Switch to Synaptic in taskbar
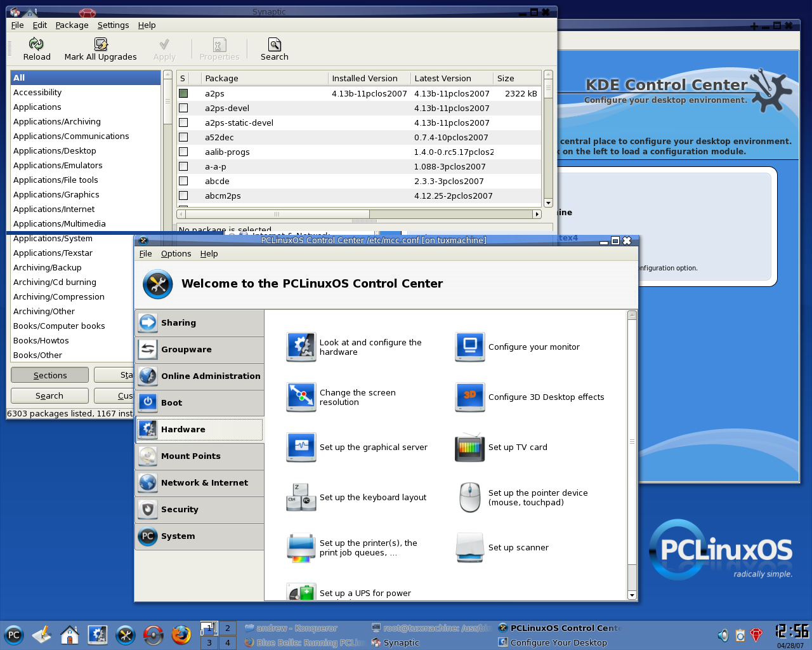 [430, 642]
